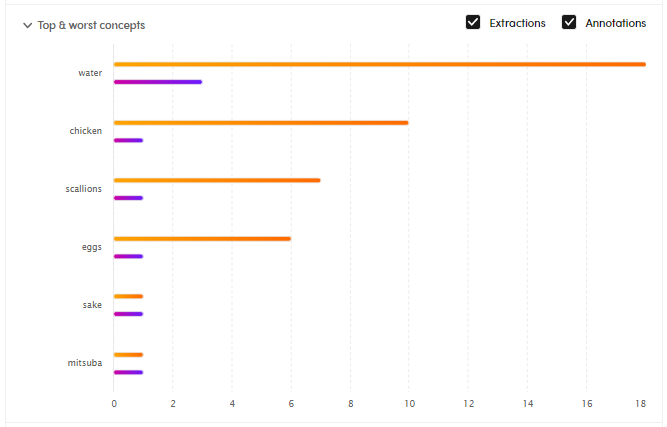Click the mitsuba axis label

(x=84, y=363)
